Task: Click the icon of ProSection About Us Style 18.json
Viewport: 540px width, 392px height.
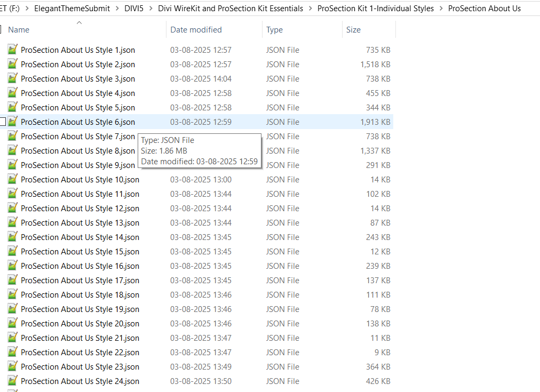Action: [12, 294]
